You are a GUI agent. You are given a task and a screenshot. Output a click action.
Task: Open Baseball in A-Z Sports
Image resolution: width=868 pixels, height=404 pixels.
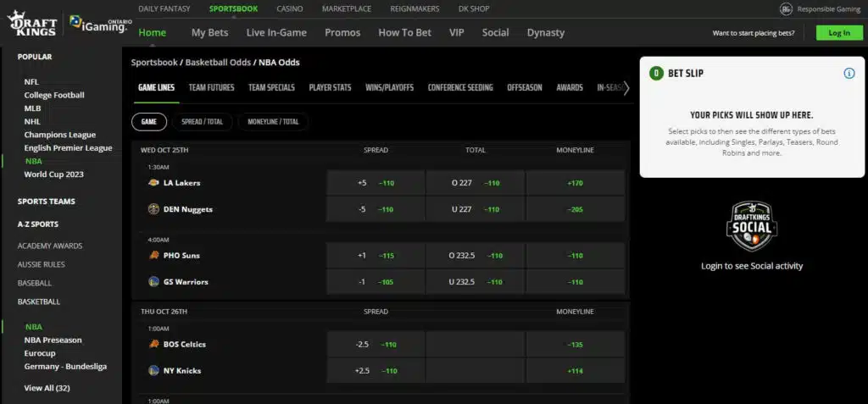34,284
